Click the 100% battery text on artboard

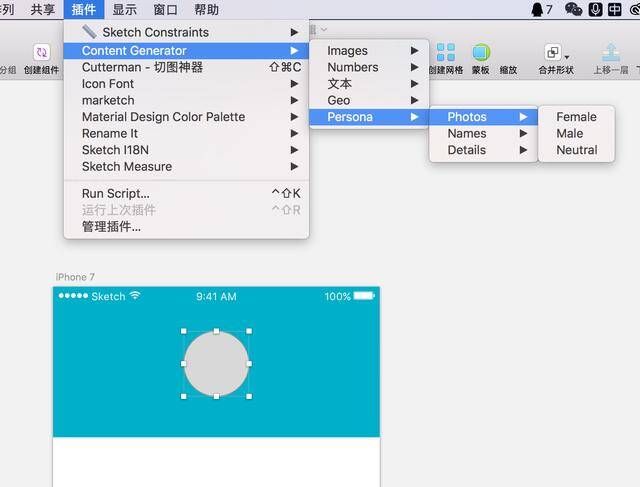coord(338,296)
